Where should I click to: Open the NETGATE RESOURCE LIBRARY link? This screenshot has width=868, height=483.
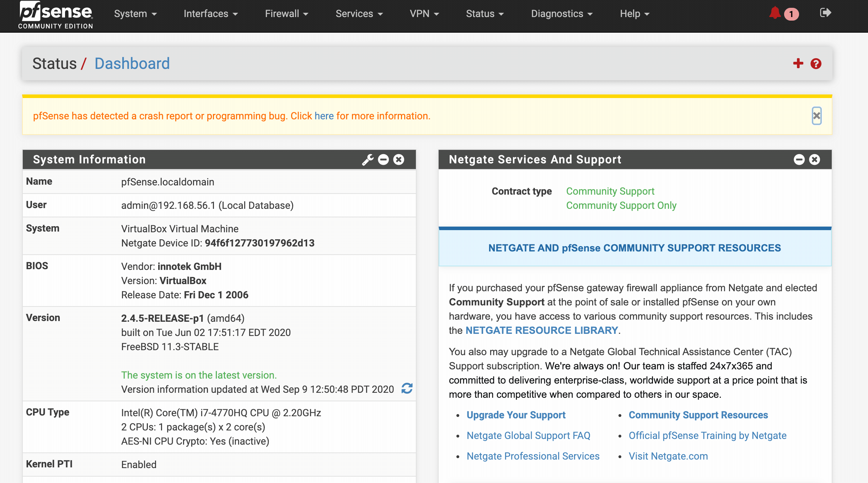(542, 330)
